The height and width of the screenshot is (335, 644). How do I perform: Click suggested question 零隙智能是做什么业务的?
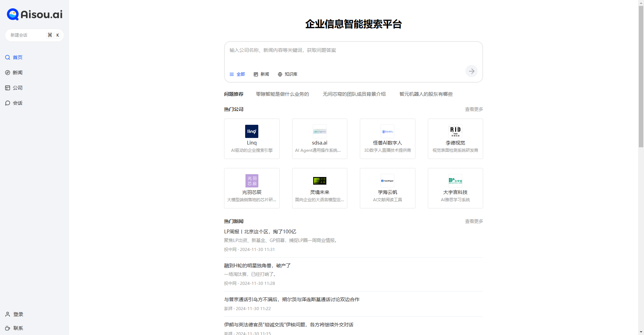tap(282, 94)
